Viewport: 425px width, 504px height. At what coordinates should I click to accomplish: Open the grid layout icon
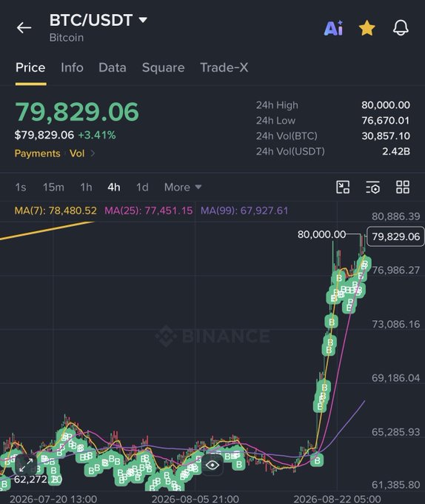pos(403,187)
